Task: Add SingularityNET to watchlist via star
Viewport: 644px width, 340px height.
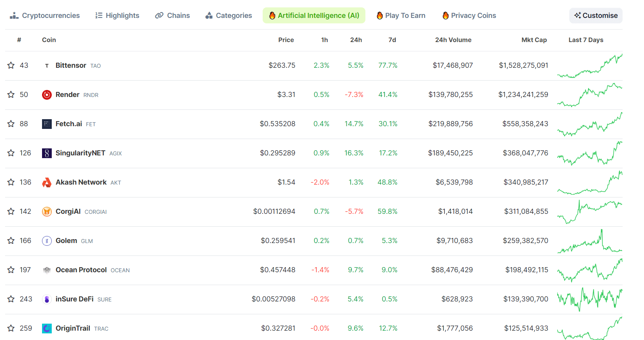Action: click(11, 153)
